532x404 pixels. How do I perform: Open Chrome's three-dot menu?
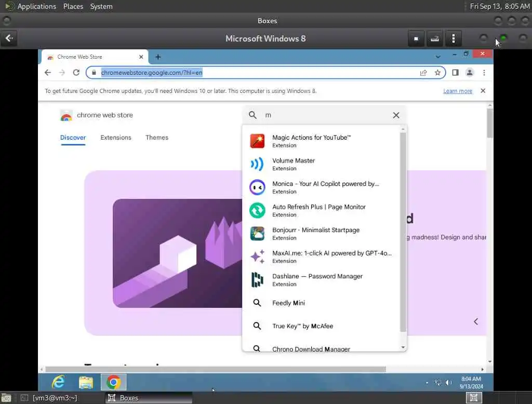click(484, 73)
